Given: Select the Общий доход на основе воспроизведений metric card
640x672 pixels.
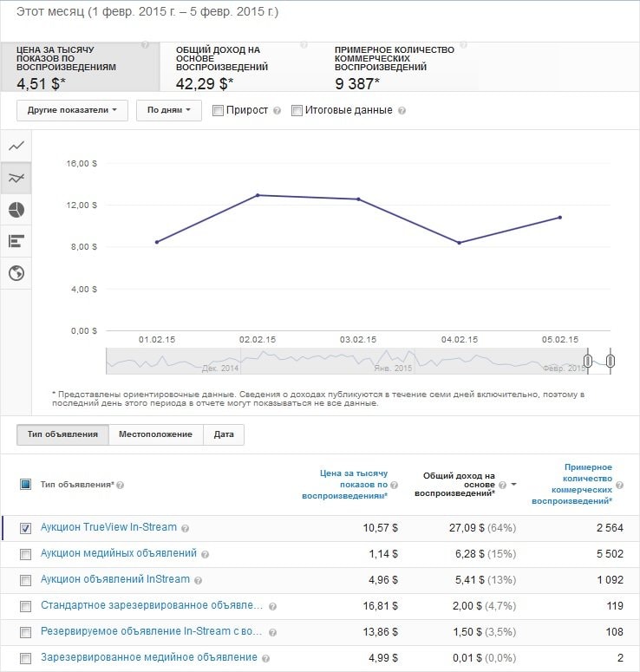Looking at the screenshot, I should tap(239, 67).
